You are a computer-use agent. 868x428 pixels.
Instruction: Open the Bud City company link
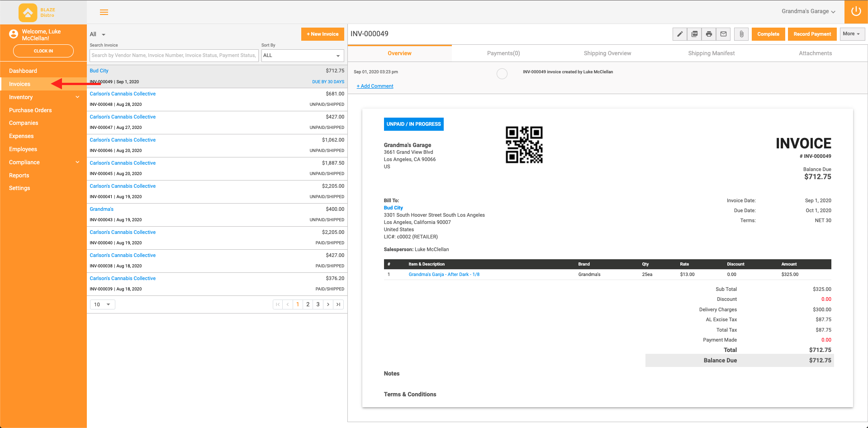(393, 208)
